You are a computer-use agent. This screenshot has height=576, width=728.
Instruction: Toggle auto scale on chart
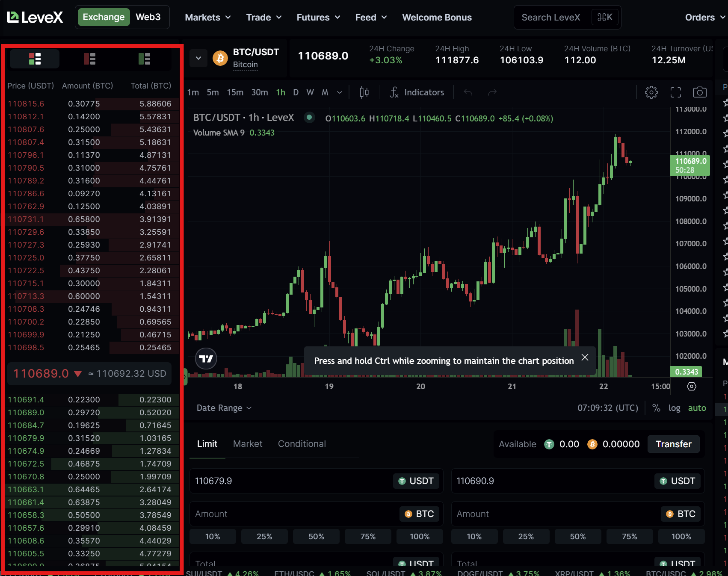coord(697,408)
